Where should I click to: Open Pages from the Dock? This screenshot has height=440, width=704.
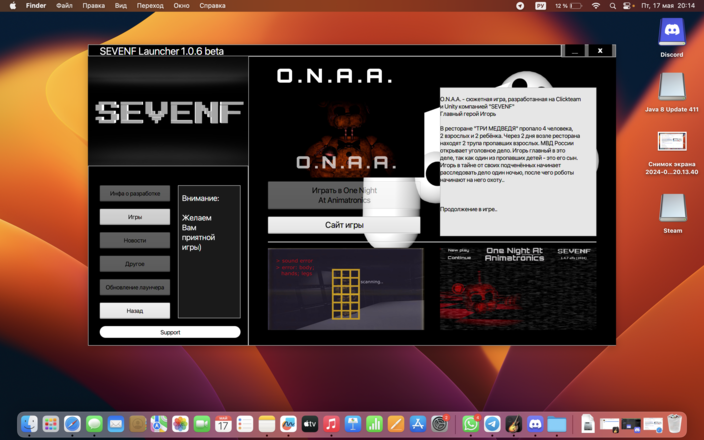pyautogui.click(x=396, y=424)
